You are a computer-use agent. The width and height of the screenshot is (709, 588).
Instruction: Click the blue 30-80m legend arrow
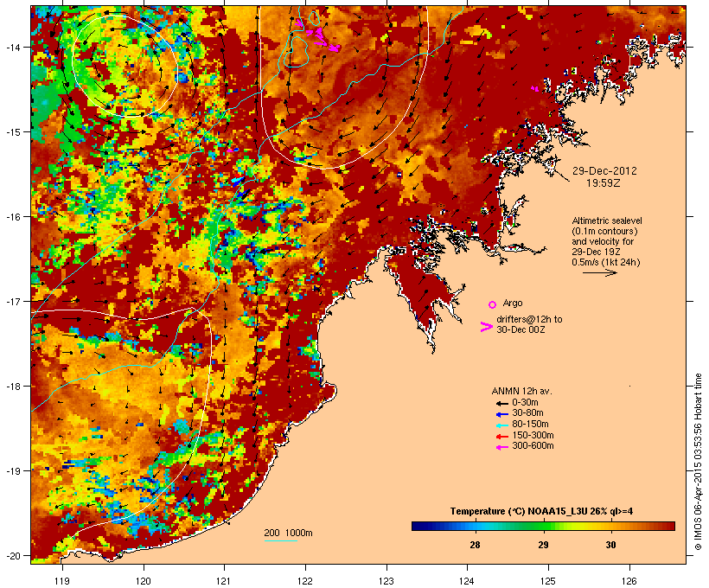[x=502, y=414]
